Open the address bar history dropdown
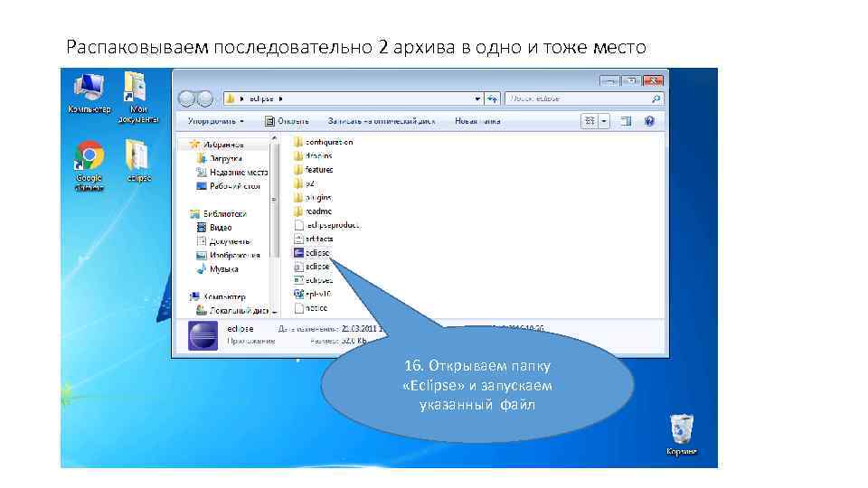The image size is (868, 488). tap(477, 99)
